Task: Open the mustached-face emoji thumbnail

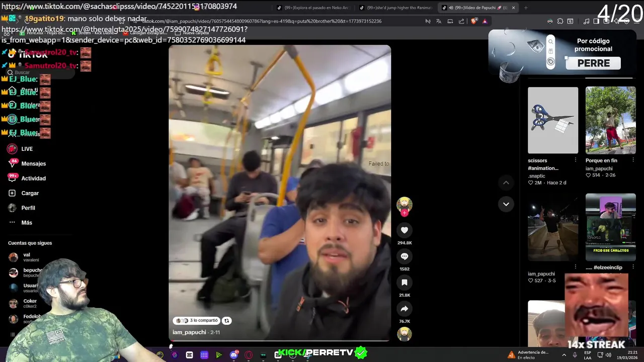Action: 596,305
